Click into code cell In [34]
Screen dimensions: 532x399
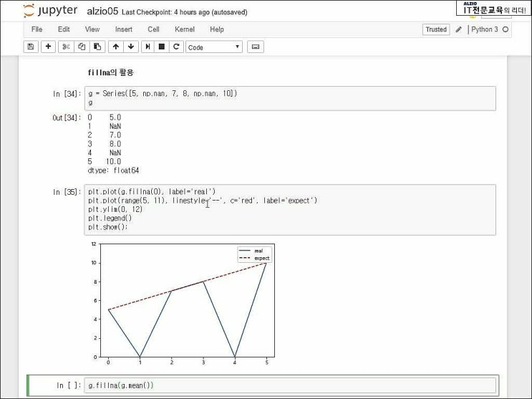coord(290,98)
